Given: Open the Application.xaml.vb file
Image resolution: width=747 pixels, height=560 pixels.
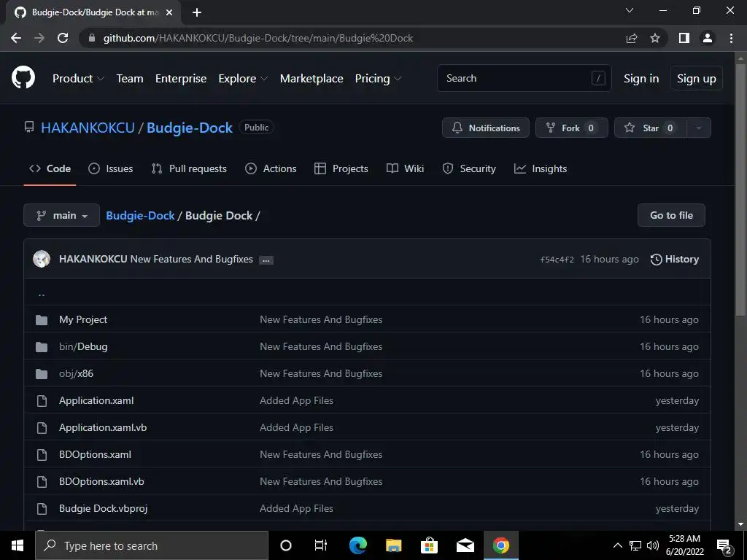Looking at the screenshot, I should [x=103, y=427].
